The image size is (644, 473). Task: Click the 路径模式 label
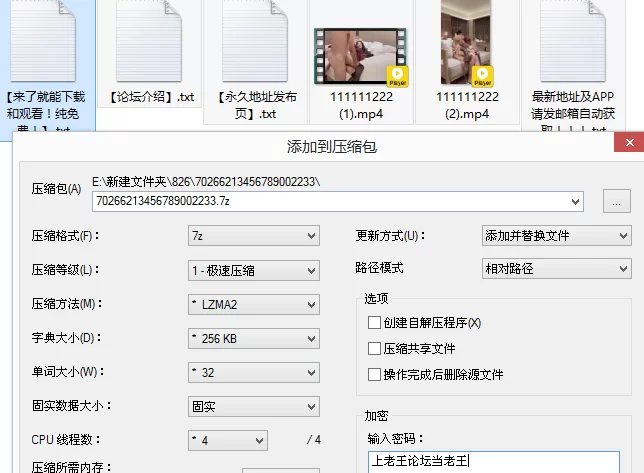[379, 268]
